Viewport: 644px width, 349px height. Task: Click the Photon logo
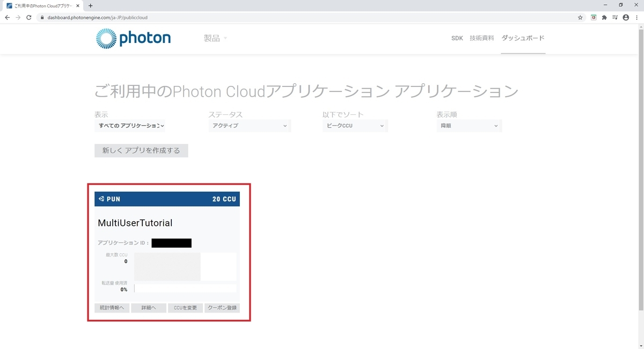[133, 38]
